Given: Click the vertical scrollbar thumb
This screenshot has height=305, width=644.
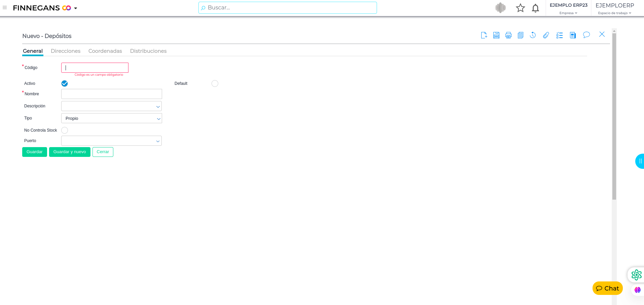Looking at the screenshot, I should coord(614,116).
